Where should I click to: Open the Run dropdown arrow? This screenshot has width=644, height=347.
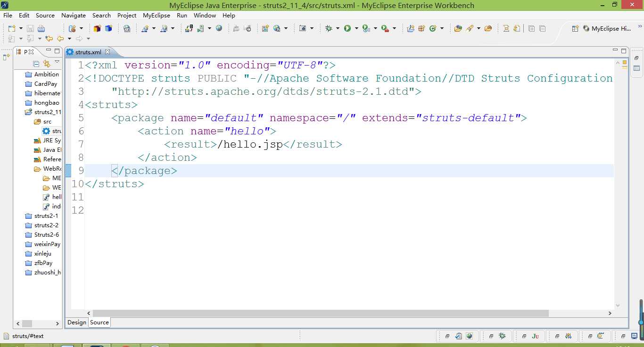coord(356,28)
